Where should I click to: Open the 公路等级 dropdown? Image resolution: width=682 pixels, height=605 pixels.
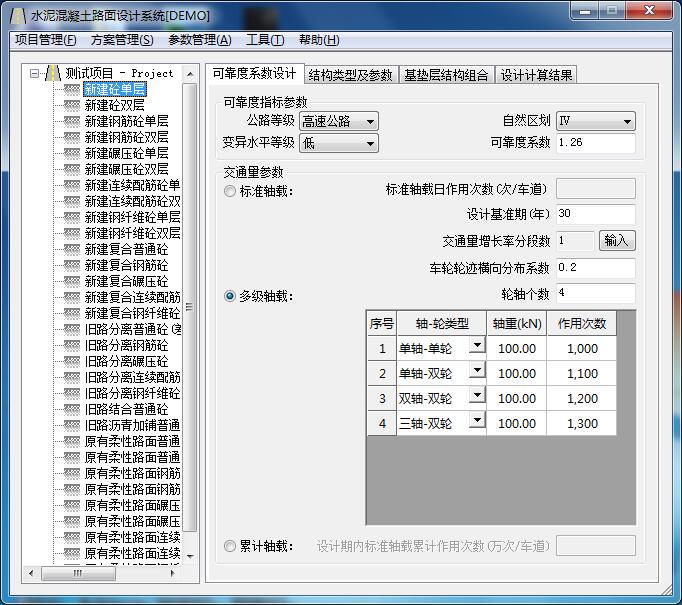pos(339,121)
